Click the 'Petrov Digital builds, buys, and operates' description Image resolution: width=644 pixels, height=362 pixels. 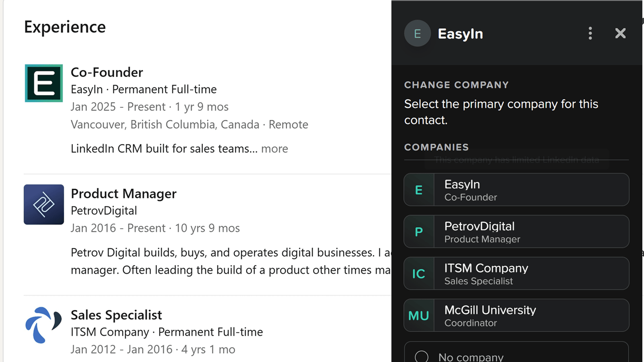coord(231,261)
